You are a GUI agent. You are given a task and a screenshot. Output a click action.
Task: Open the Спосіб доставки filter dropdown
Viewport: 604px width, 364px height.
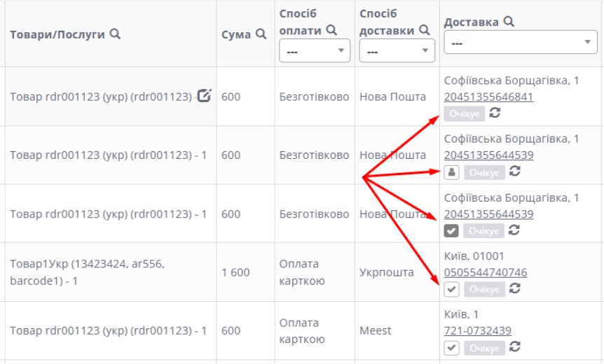coord(397,51)
